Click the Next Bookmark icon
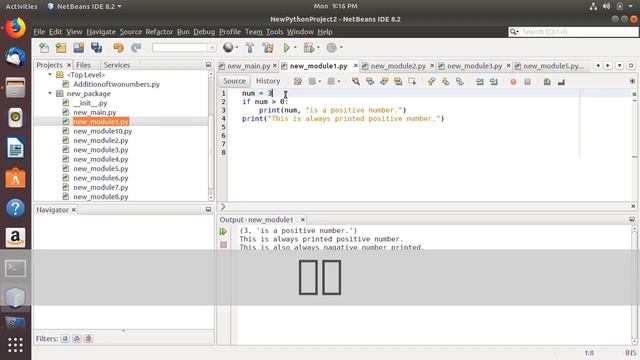Image resolution: width=640 pixels, height=360 pixels. point(445,82)
